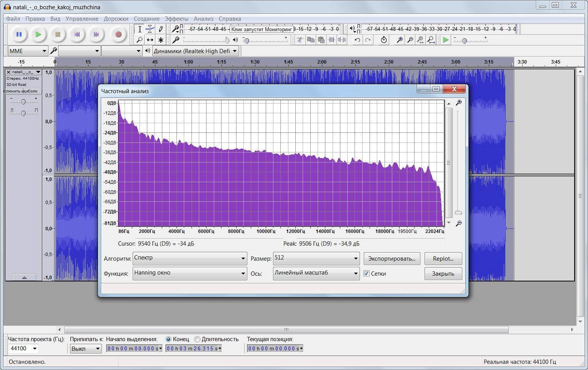The width and height of the screenshot is (588, 370).
Task: Adjust the track gain slider
Action: tap(23, 101)
